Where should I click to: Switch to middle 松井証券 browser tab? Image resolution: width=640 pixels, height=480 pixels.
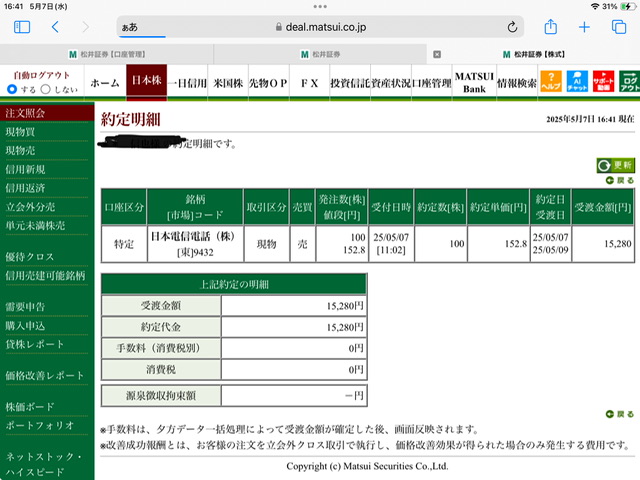pos(320,54)
